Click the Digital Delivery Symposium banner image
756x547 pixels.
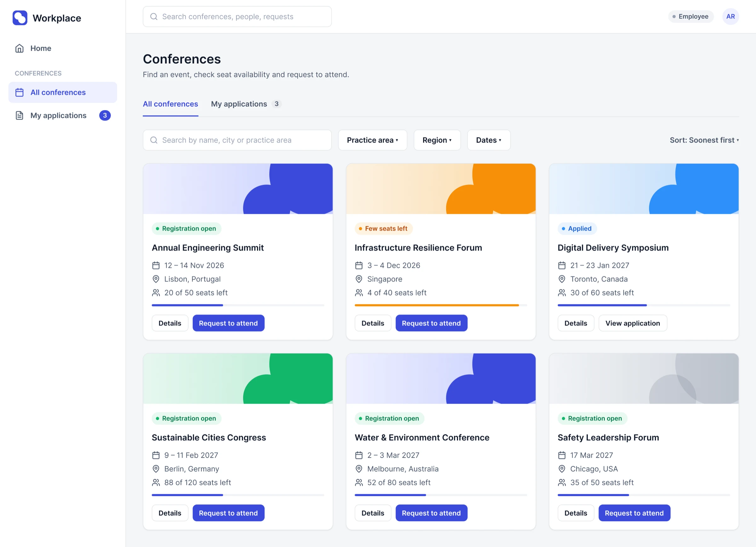(x=643, y=189)
